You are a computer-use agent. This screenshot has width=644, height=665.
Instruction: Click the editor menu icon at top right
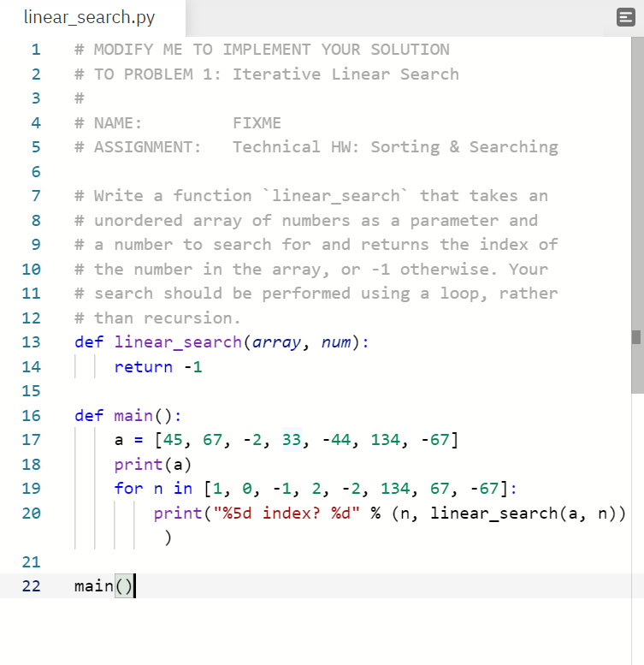(625, 17)
